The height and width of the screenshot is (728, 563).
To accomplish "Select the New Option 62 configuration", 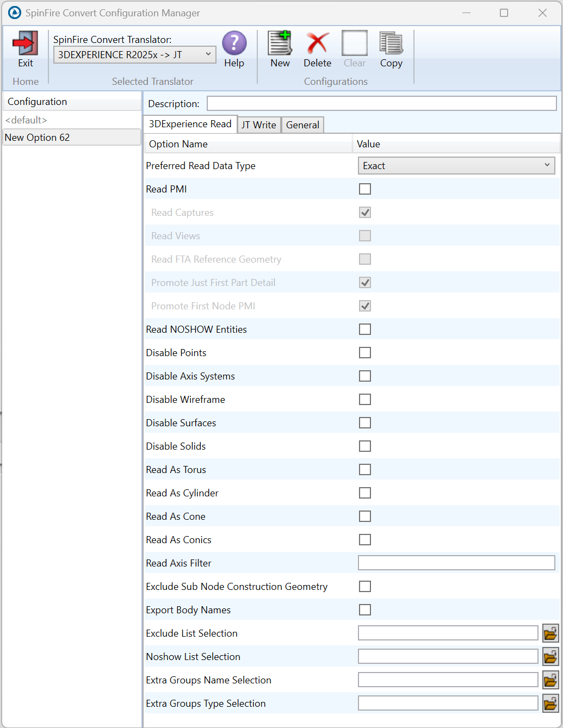I will click(x=72, y=138).
